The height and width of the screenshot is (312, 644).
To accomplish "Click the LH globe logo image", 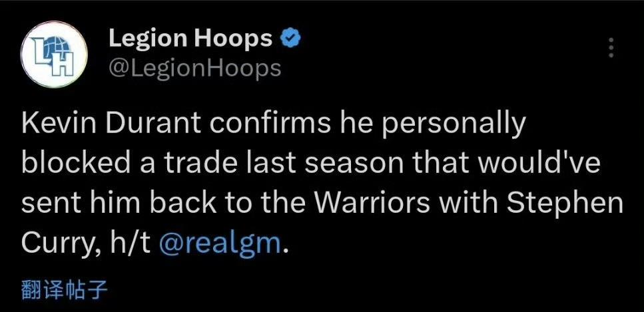I will (x=53, y=55).
